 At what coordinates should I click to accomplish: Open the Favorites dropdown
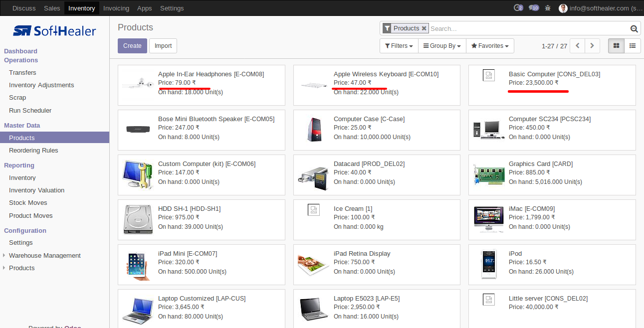tap(490, 46)
